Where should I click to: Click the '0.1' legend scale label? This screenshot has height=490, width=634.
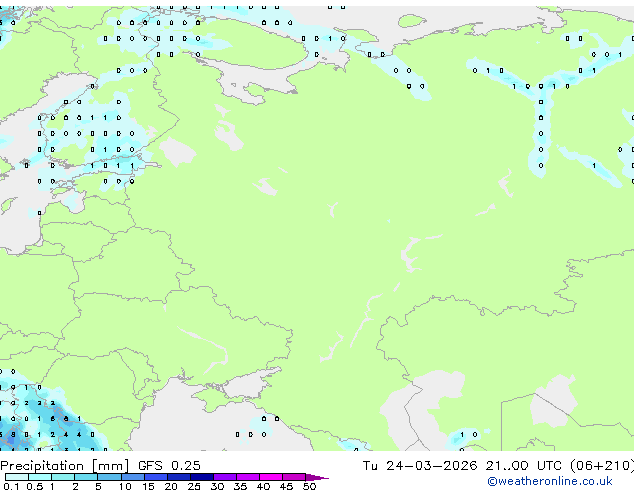pyautogui.click(x=11, y=486)
